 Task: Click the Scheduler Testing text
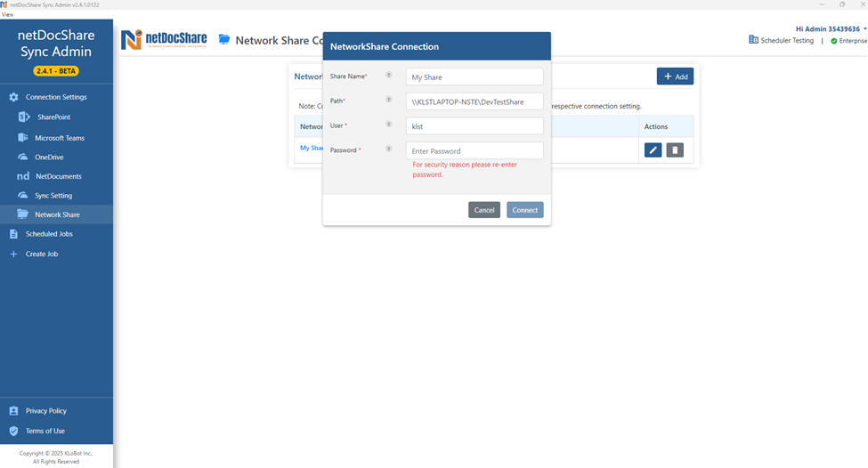point(787,40)
